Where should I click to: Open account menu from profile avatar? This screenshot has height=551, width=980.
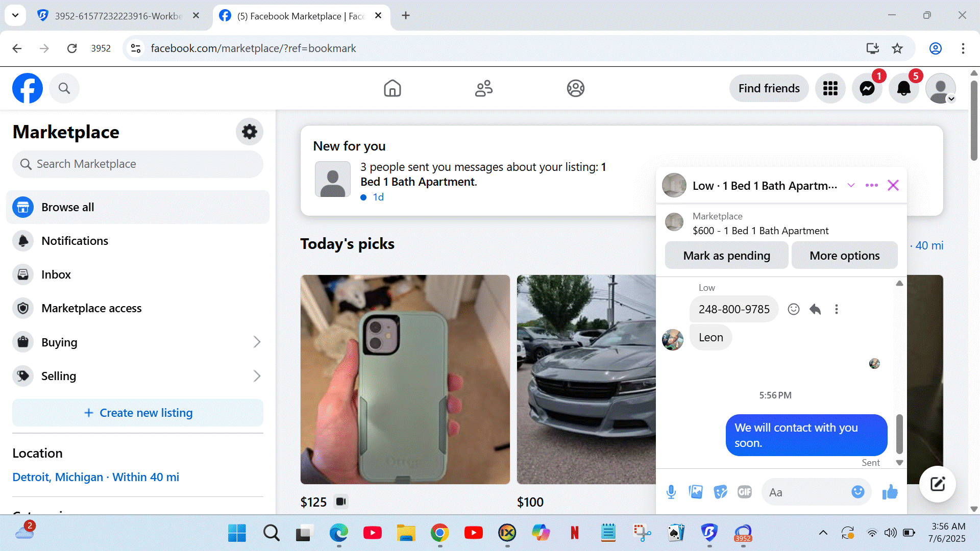[x=940, y=88]
